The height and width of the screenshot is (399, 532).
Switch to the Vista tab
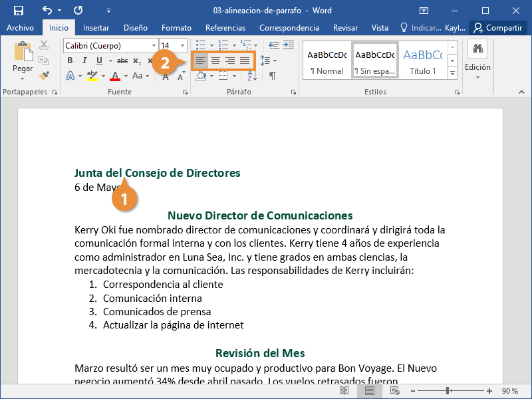(380, 28)
